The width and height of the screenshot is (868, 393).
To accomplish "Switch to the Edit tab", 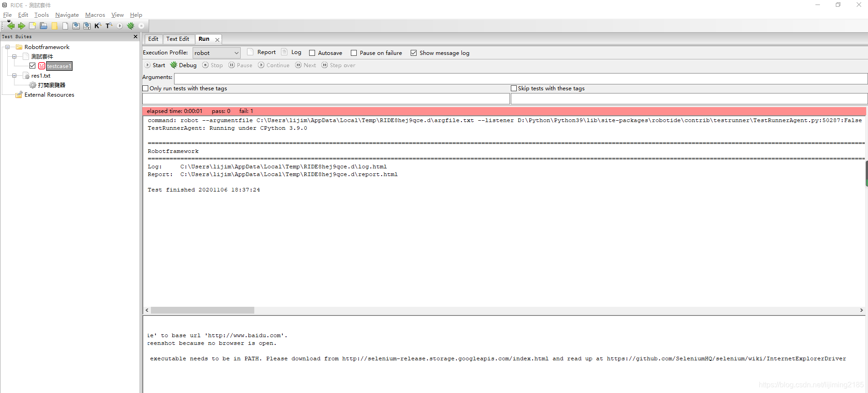I will tap(153, 39).
